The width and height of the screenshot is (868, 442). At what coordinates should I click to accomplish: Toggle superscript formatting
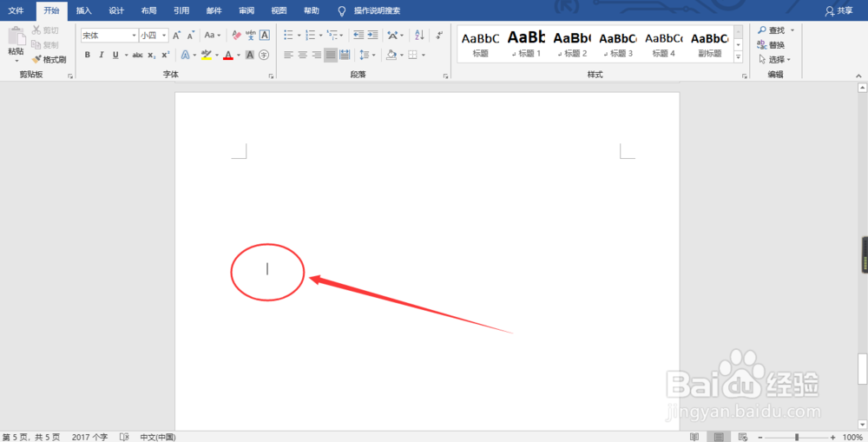click(166, 55)
